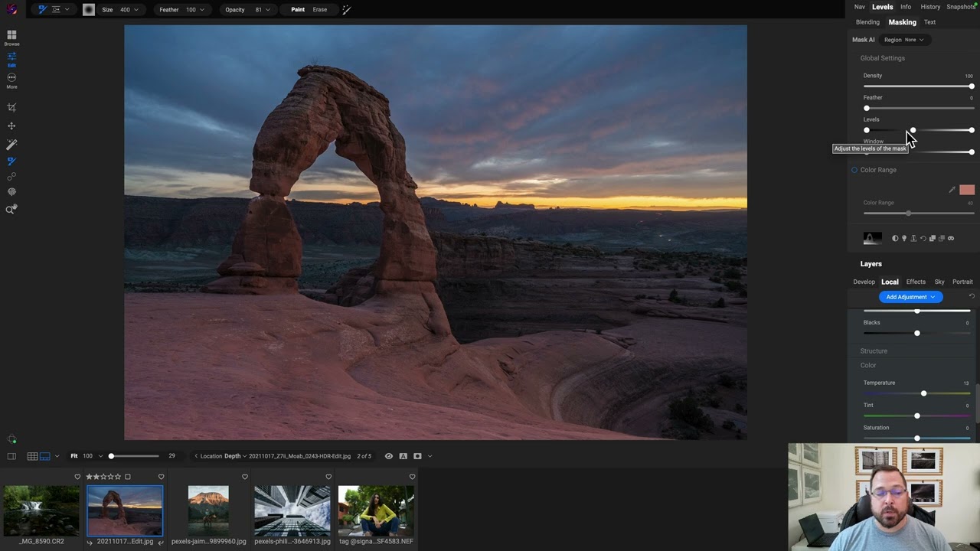Click the reset mask arrow icon
The image size is (980, 551).
point(923,238)
